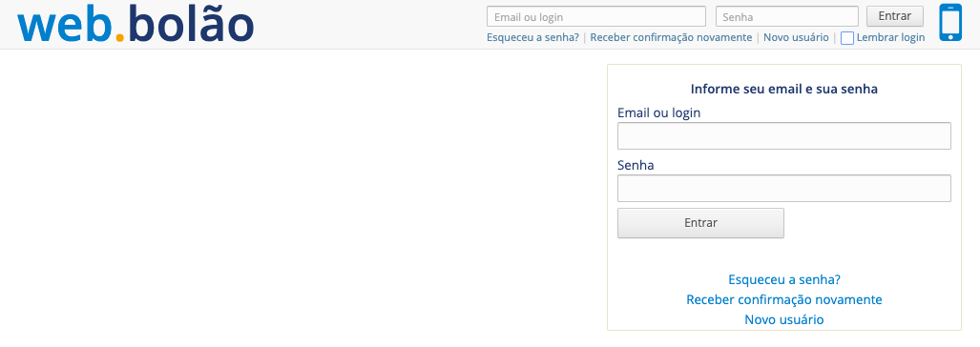The width and height of the screenshot is (980, 347).
Task: Focus the header Senha password field
Action: [787, 16]
